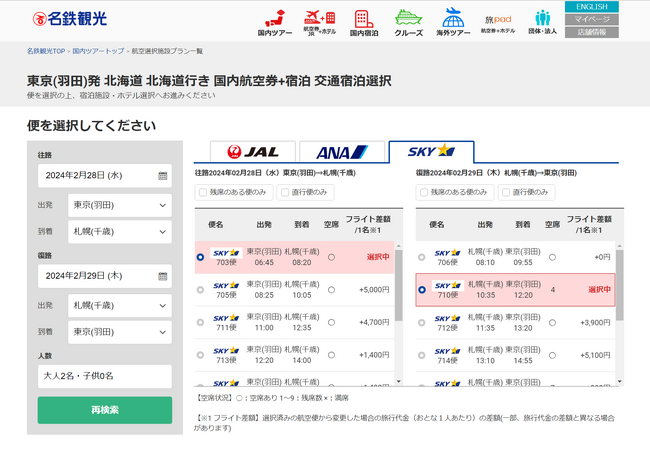Check outbound 残席のある便のみ checkbox

click(x=203, y=192)
